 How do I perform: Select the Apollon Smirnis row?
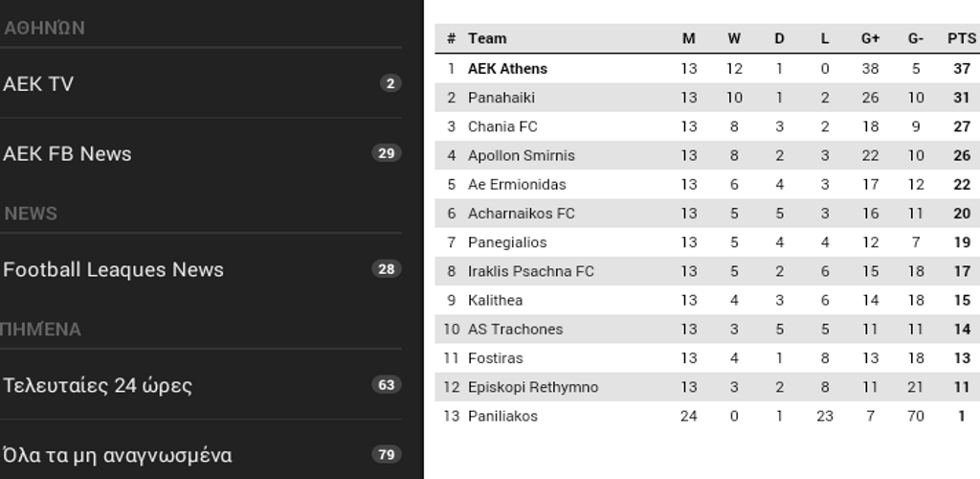point(707,155)
